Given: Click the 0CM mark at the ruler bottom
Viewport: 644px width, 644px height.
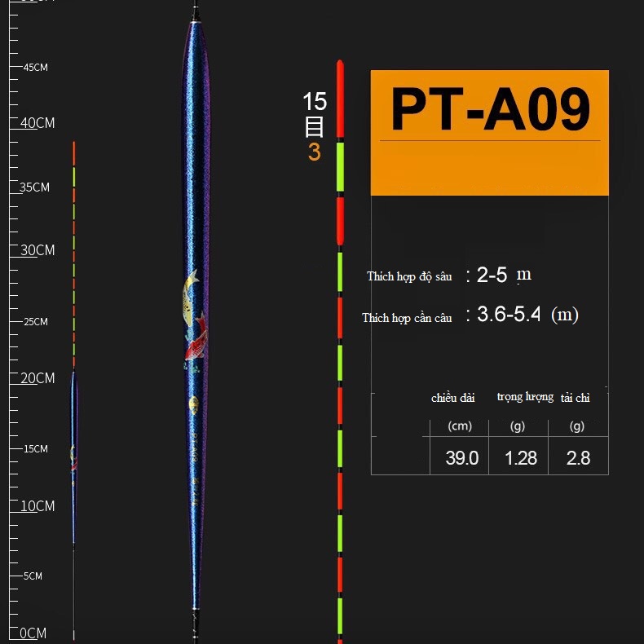Looking at the screenshot, I should tap(33, 633).
